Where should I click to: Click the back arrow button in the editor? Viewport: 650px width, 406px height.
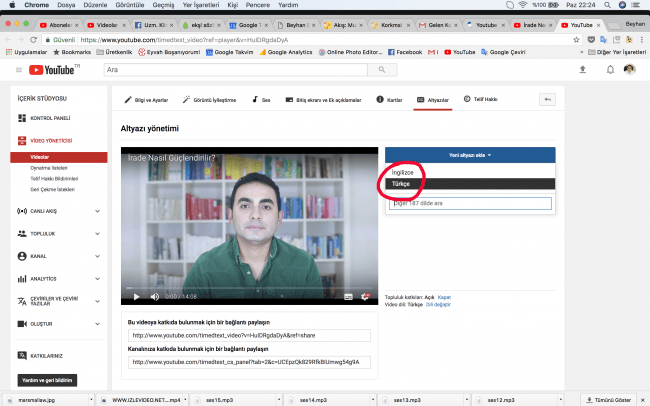547,100
